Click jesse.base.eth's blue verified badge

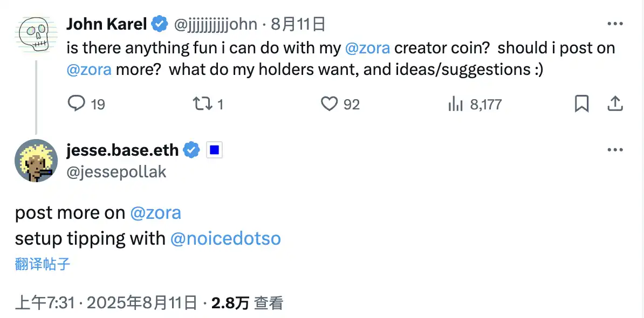(x=191, y=150)
